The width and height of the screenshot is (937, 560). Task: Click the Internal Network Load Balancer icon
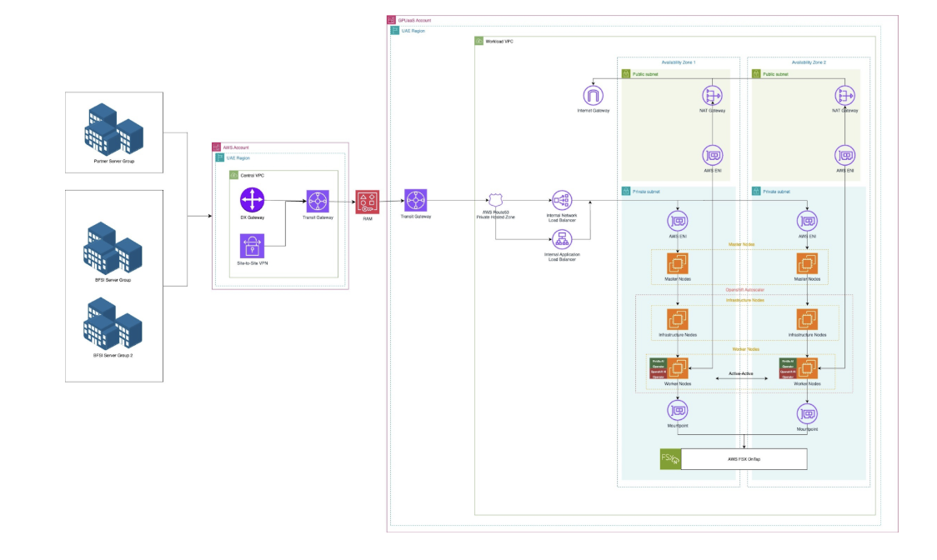(564, 200)
